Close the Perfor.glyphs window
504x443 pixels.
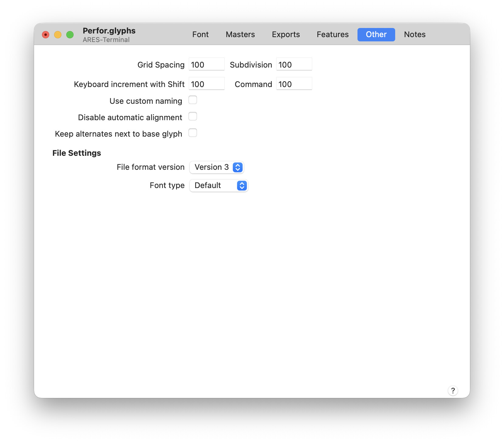46,35
